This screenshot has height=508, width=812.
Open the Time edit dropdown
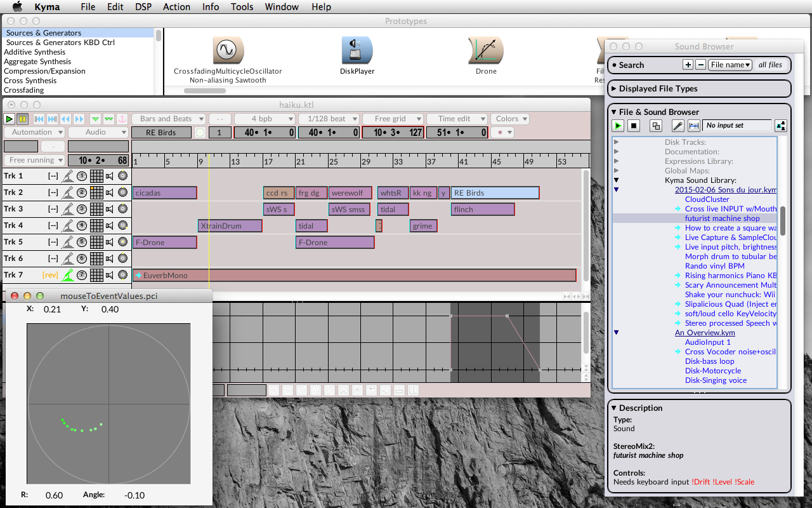[x=457, y=119]
